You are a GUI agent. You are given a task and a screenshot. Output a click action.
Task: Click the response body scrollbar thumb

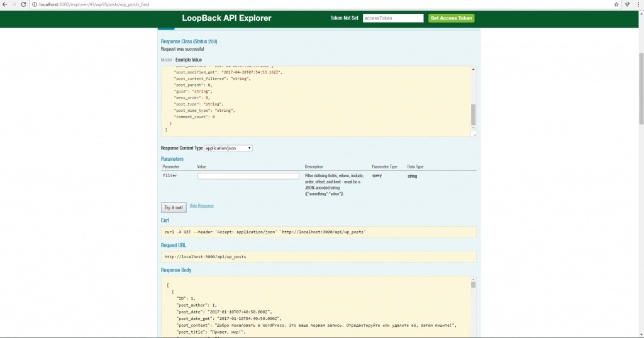point(473,285)
